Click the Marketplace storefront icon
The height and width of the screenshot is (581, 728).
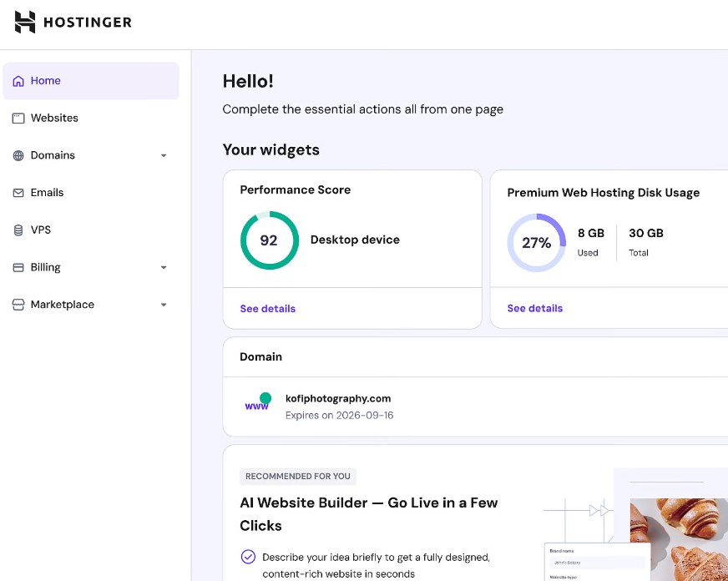coord(18,306)
